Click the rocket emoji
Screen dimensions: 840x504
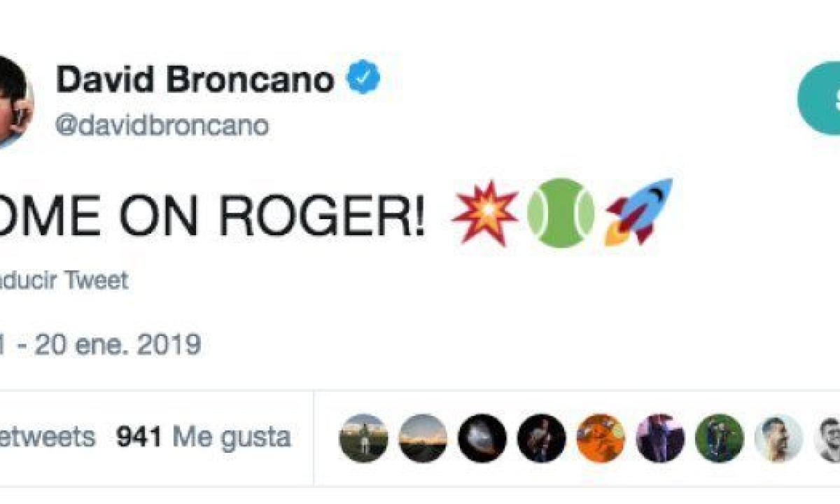tap(638, 212)
